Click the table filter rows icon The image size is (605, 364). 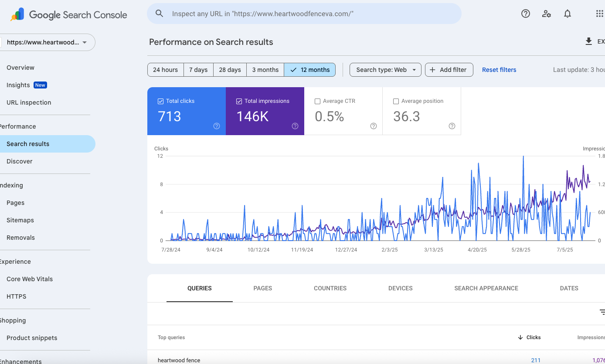[x=602, y=312]
